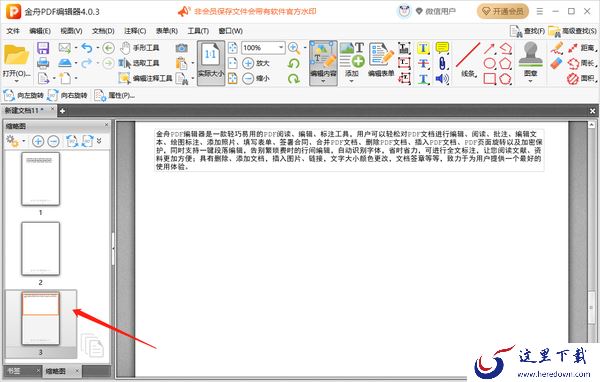600x382 pixels.
Task: Click the Rotate left (向左旋转) button
Action: (24, 95)
